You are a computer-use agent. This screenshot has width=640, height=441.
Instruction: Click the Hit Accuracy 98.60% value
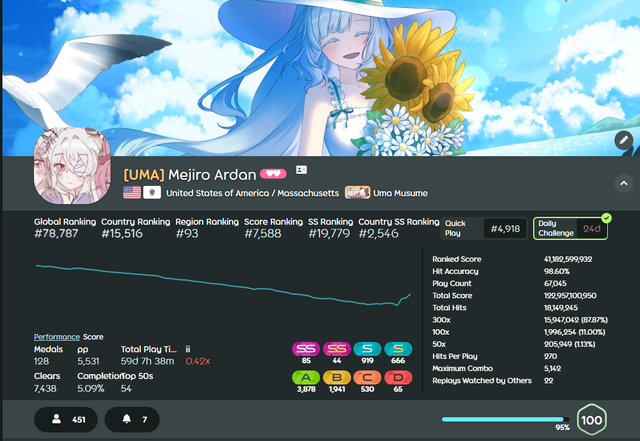click(x=556, y=271)
